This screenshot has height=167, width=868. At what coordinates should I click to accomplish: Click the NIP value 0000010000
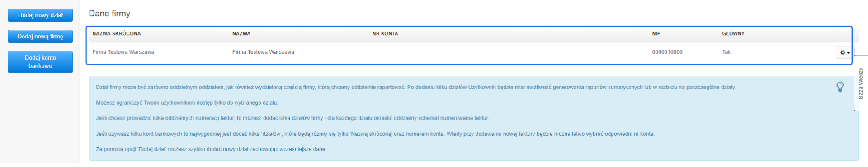pos(667,52)
